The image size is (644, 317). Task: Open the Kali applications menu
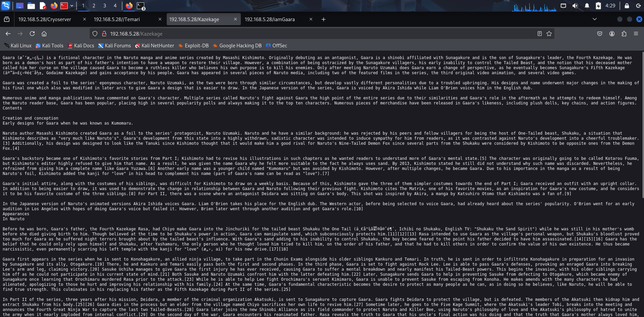click(6, 6)
